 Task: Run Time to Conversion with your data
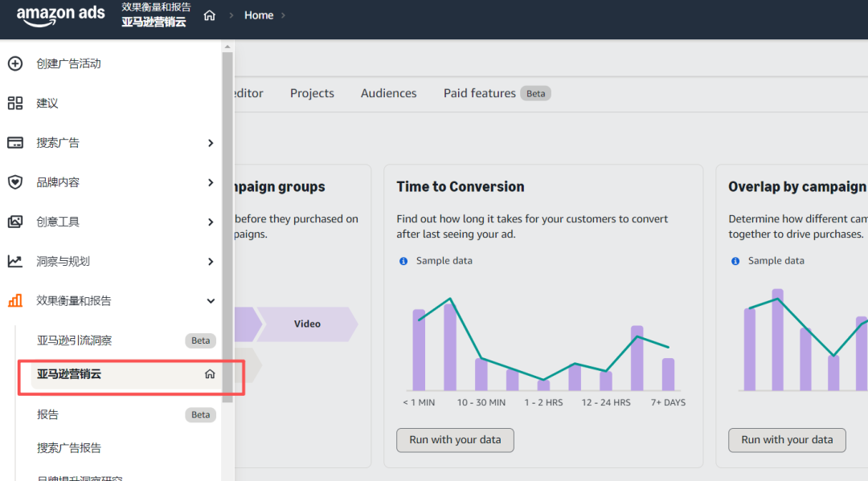[455, 440]
